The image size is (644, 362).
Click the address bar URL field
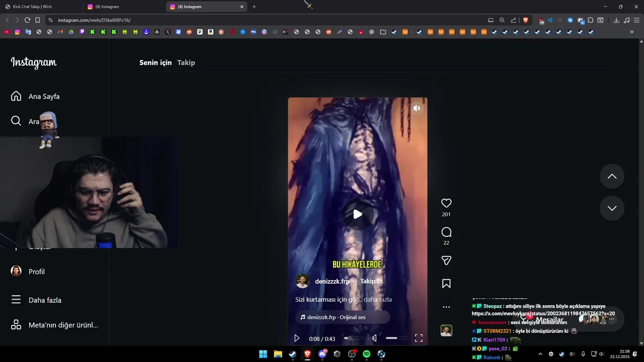pyautogui.click(x=267, y=20)
